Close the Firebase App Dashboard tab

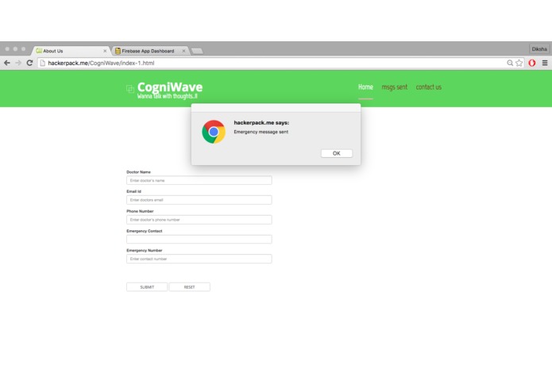183,51
